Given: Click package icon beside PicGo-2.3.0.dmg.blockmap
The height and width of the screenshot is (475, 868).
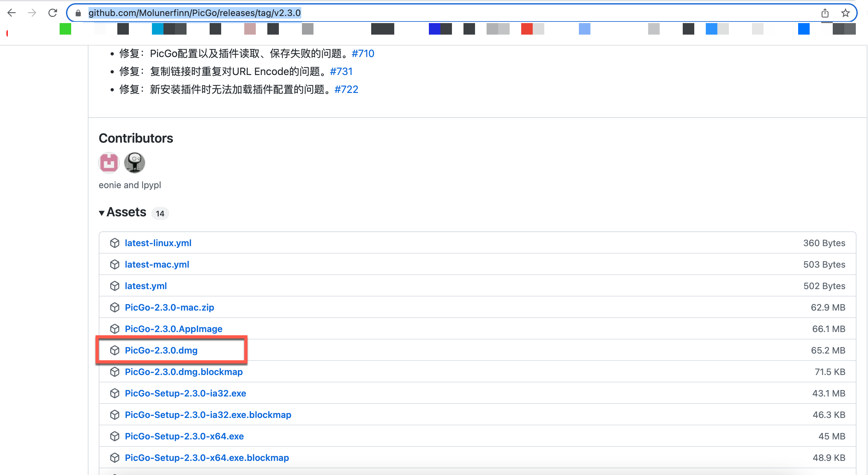Looking at the screenshot, I should (114, 372).
